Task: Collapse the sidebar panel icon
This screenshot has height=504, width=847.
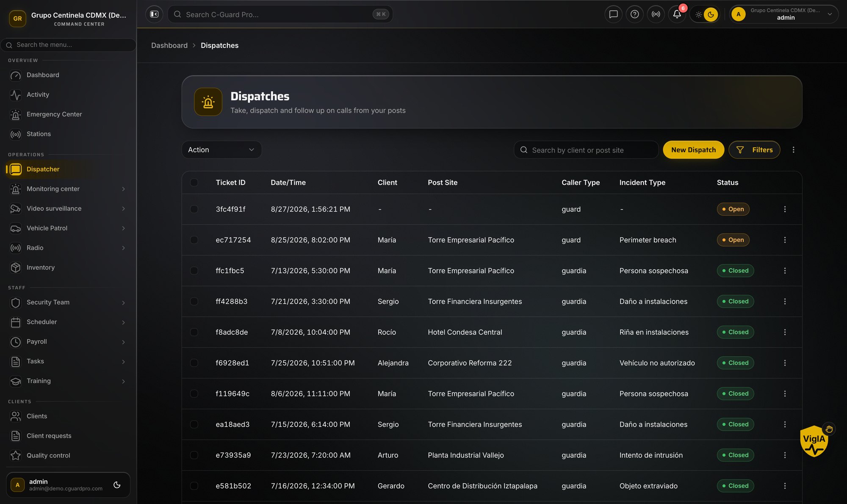Action: tap(154, 14)
